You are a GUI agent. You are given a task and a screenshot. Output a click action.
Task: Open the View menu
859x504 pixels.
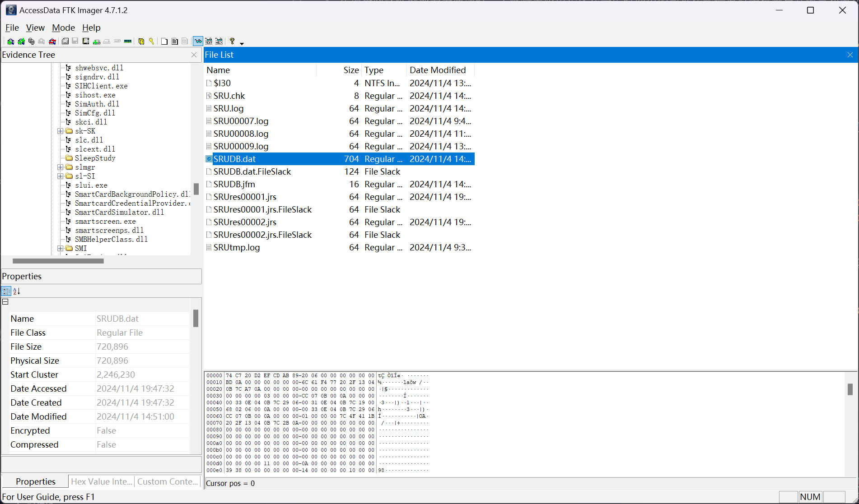pos(35,28)
